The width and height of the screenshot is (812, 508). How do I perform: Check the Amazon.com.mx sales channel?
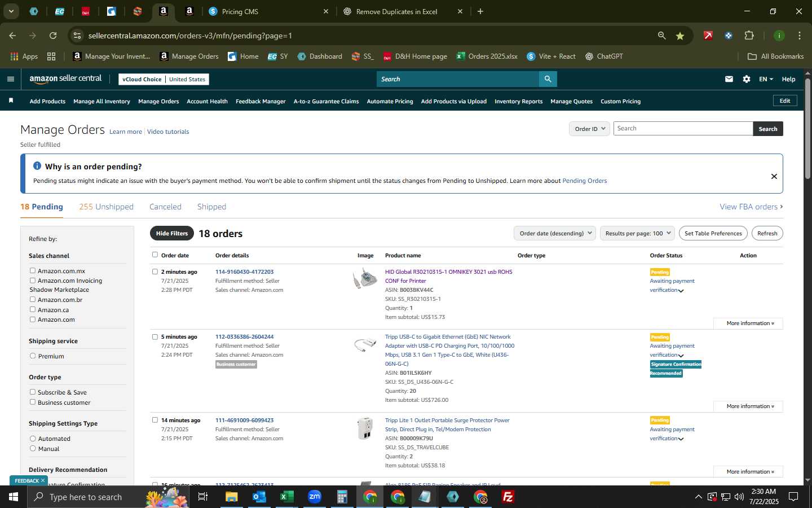[x=33, y=271]
